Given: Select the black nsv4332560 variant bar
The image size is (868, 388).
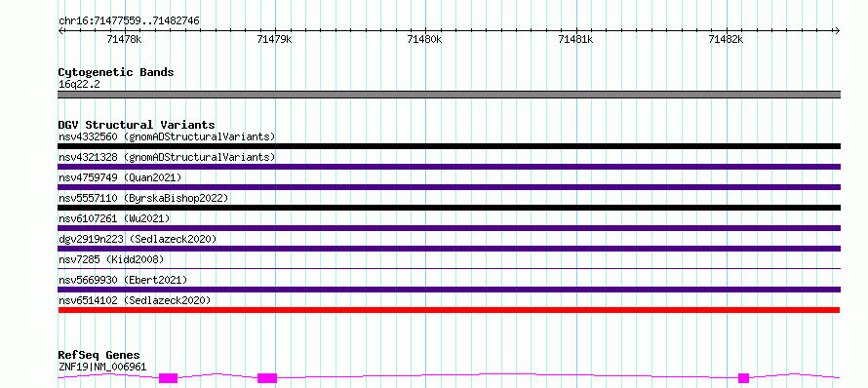Looking at the screenshot, I should click(449, 146).
